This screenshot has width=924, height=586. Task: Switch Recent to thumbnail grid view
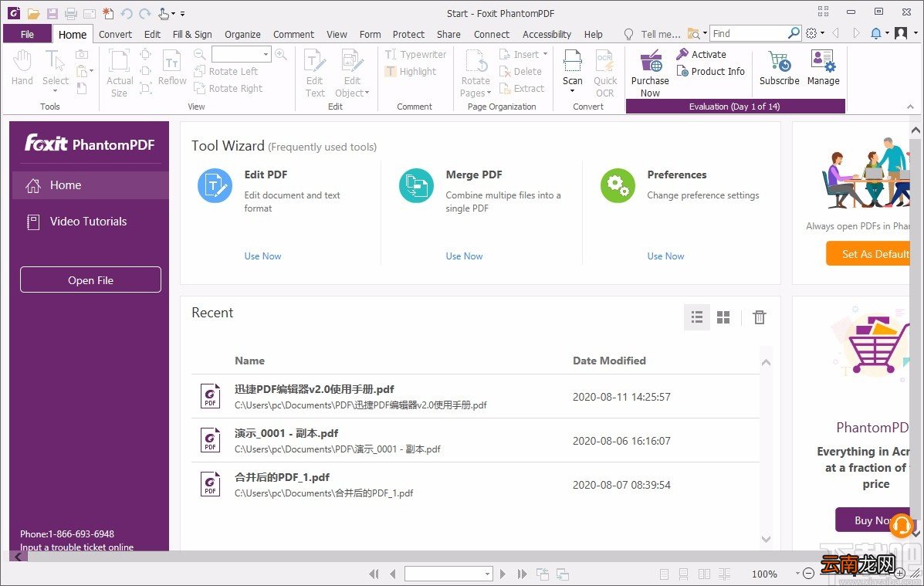[x=723, y=317]
